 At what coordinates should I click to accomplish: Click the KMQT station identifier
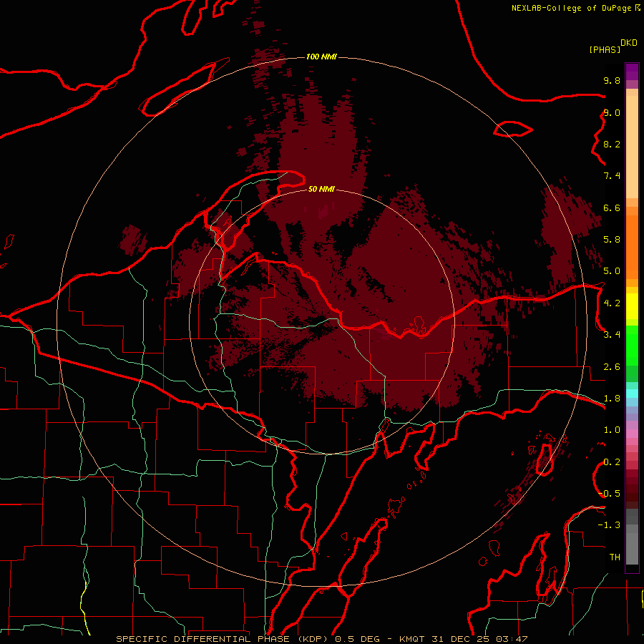pyautogui.click(x=412, y=639)
